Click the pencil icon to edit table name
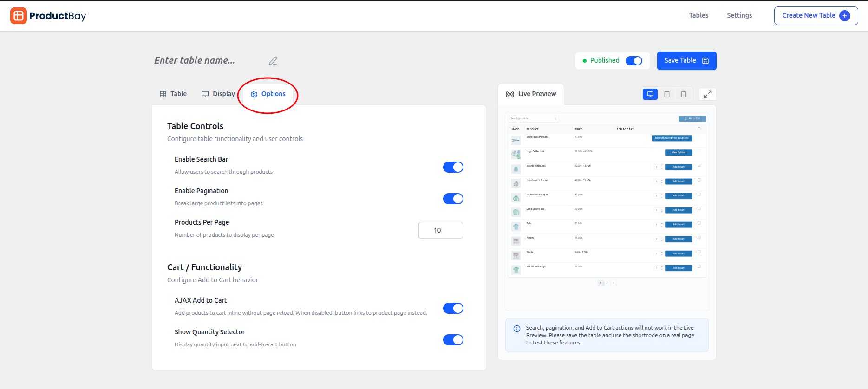Viewport: 868px width, 389px height. [x=273, y=61]
